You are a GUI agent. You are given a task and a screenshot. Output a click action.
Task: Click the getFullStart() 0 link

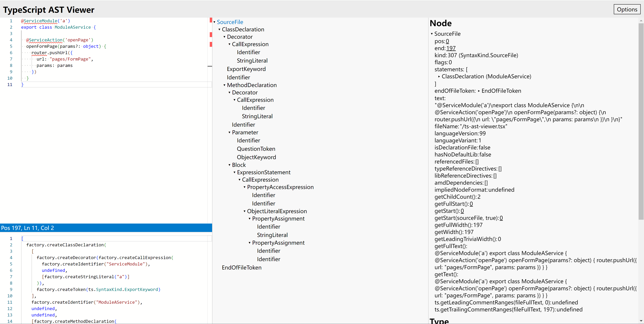click(x=471, y=204)
